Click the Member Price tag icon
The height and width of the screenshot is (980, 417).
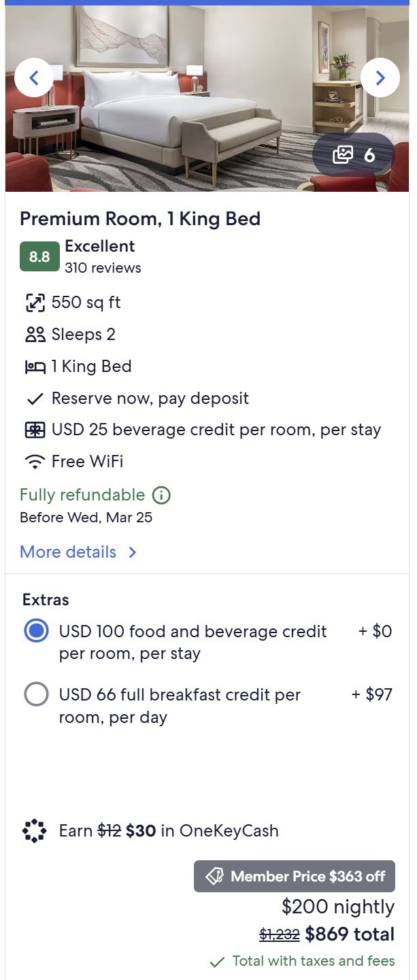pos(214,877)
